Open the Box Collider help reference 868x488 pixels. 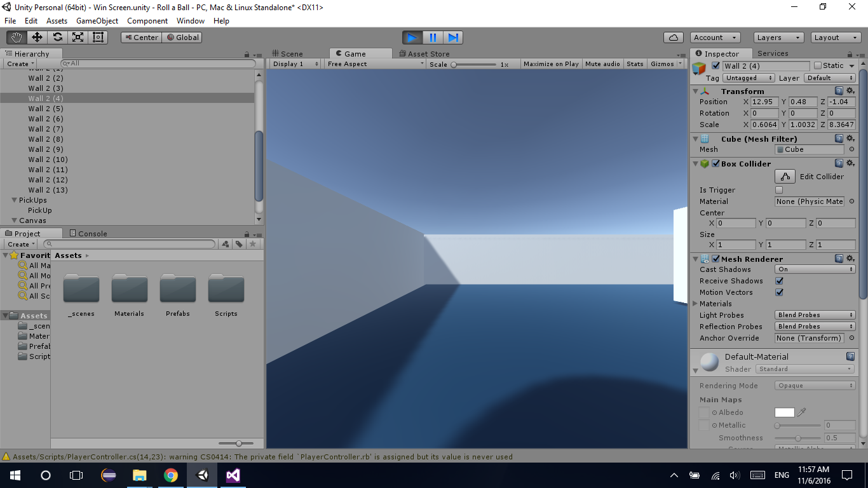pyautogui.click(x=838, y=163)
